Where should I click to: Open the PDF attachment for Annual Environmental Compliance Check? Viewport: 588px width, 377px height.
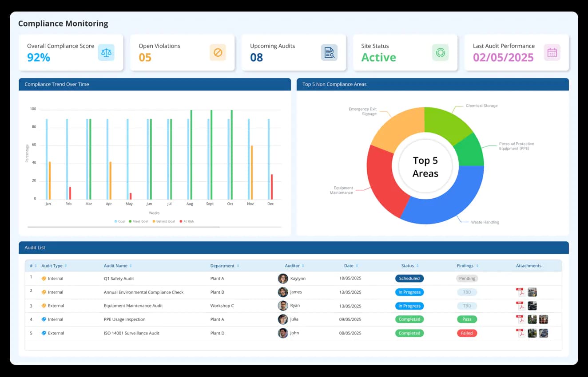pyautogui.click(x=520, y=292)
